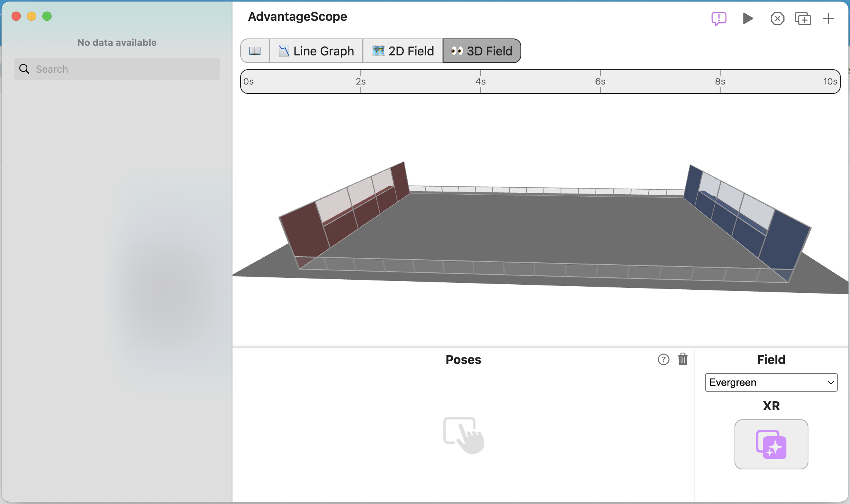The width and height of the screenshot is (850, 504).
Task: Focus the Search field in sidebar
Action: click(x=117, y=69)
